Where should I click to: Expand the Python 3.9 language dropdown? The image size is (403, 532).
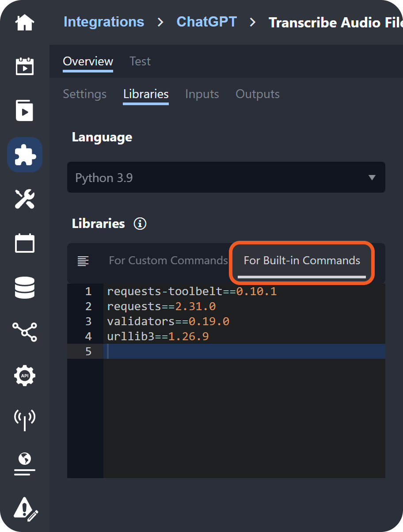click(226, 178)
